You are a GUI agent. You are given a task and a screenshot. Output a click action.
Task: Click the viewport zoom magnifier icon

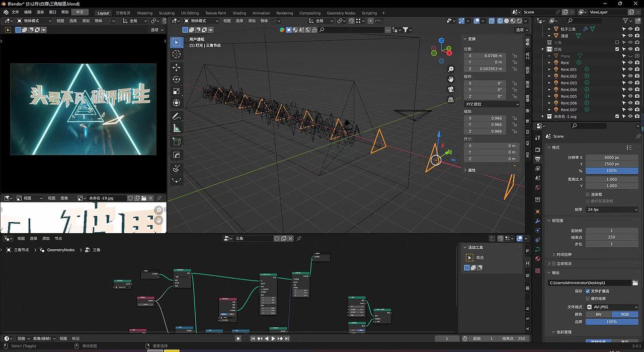451,69
